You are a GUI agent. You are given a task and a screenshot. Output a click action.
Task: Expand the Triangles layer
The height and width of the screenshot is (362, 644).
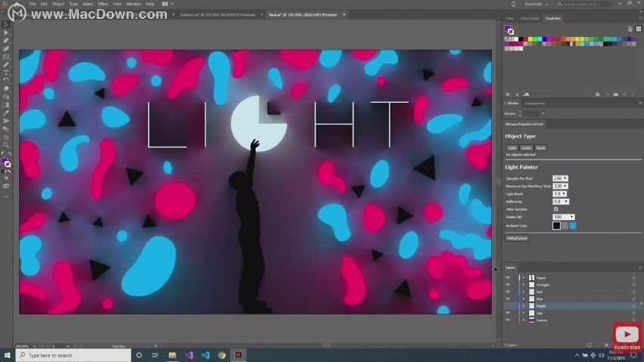click(x=524, y=285)
